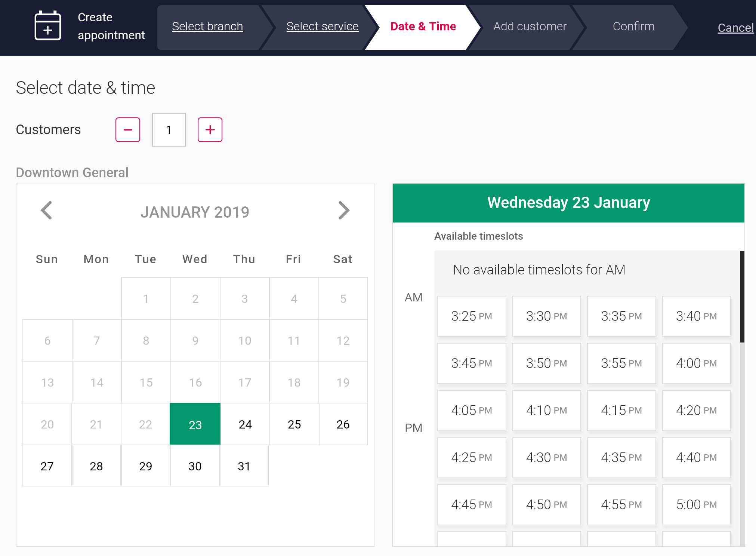Choose the 4:50 PM timeslot
756x556 pixels.
547,505
